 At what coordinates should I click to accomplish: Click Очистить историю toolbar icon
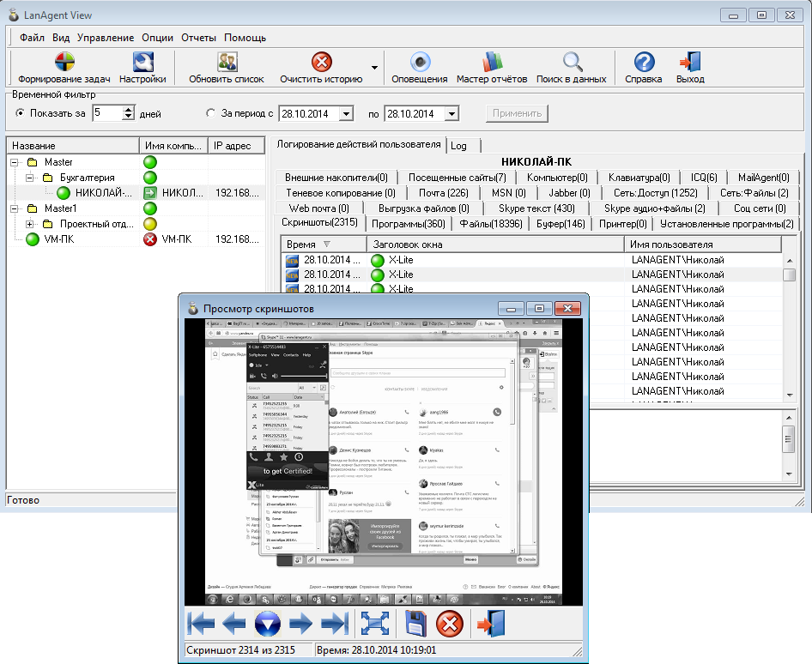click(x=321, y=63)
